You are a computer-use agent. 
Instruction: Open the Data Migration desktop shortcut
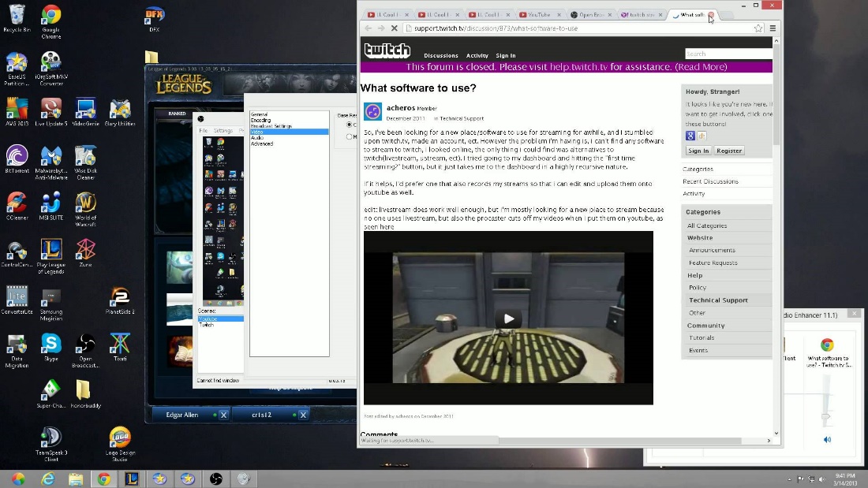17,350
